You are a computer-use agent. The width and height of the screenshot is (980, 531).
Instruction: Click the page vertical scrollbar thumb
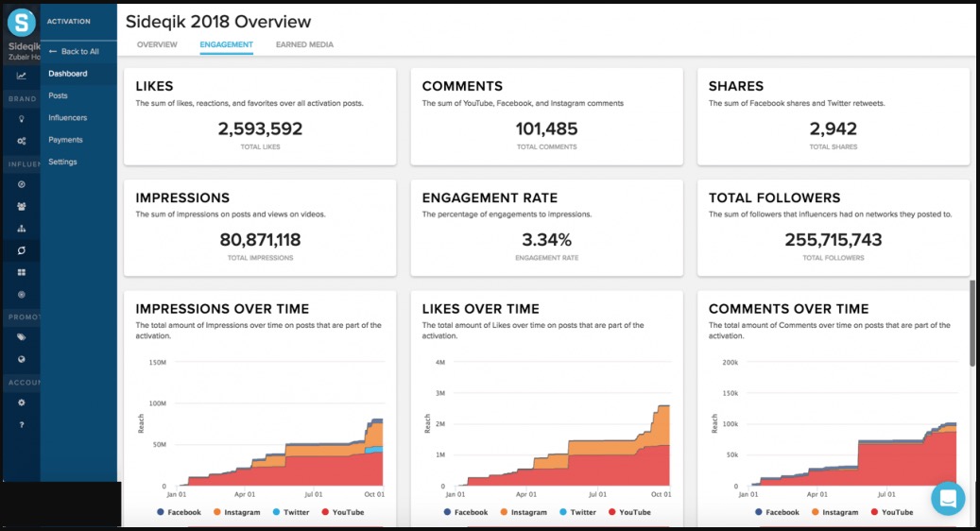point(971,323)
